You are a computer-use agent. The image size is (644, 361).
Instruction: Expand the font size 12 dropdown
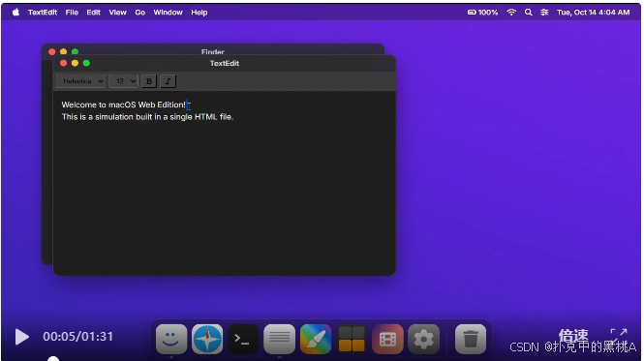[x=123, y=81]
